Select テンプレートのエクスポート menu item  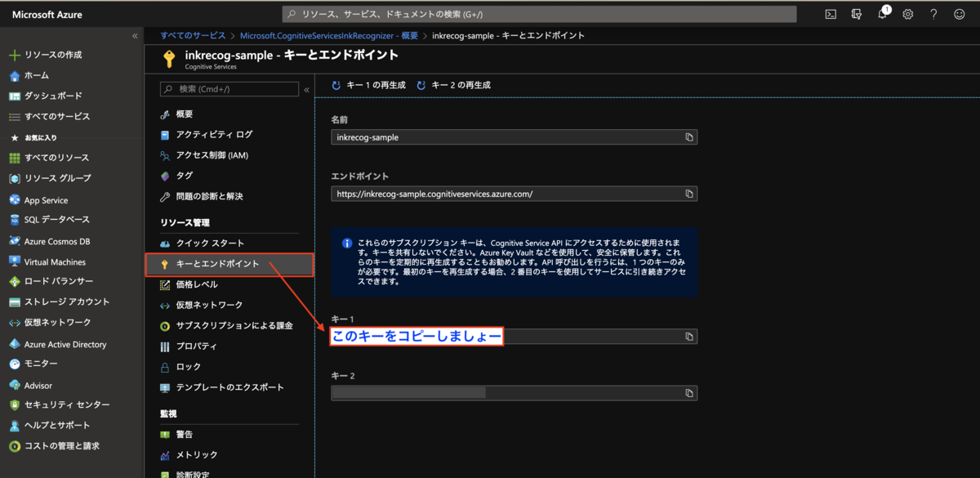[229, 387]
